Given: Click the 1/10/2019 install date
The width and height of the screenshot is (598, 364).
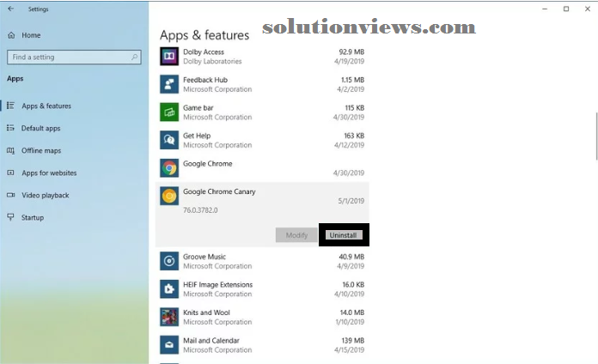Looking at the screenshot, I should (x=350, y=322).
